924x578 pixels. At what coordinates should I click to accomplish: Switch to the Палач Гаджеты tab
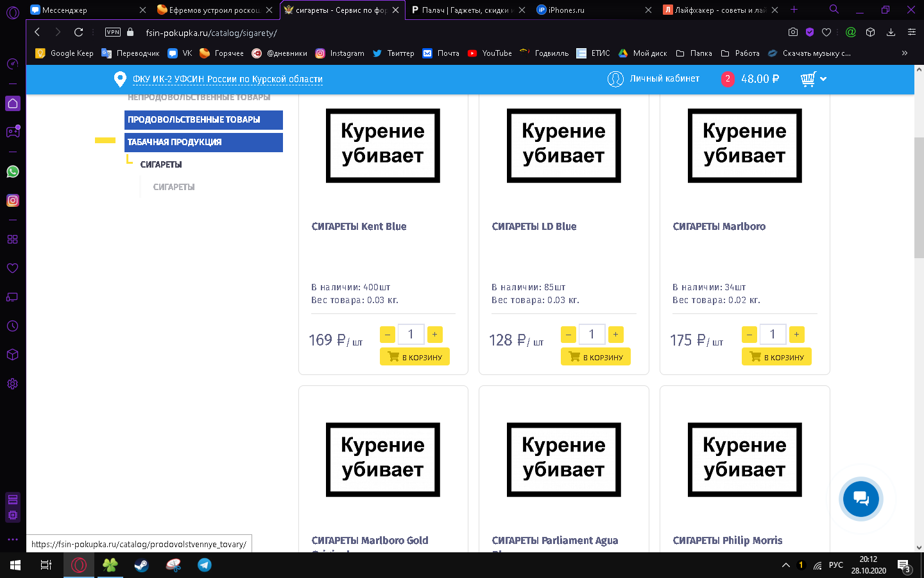point(468,10)
